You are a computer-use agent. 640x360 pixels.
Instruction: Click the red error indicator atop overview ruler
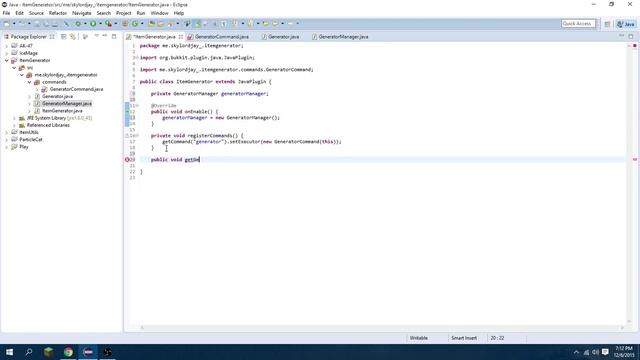click(x=635, y=46)
